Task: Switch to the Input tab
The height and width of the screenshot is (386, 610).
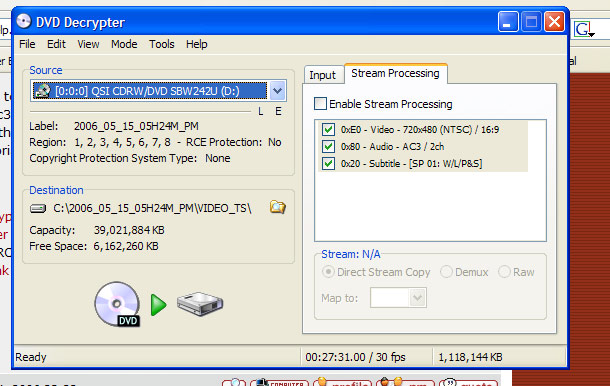Action: coord(323,75)
